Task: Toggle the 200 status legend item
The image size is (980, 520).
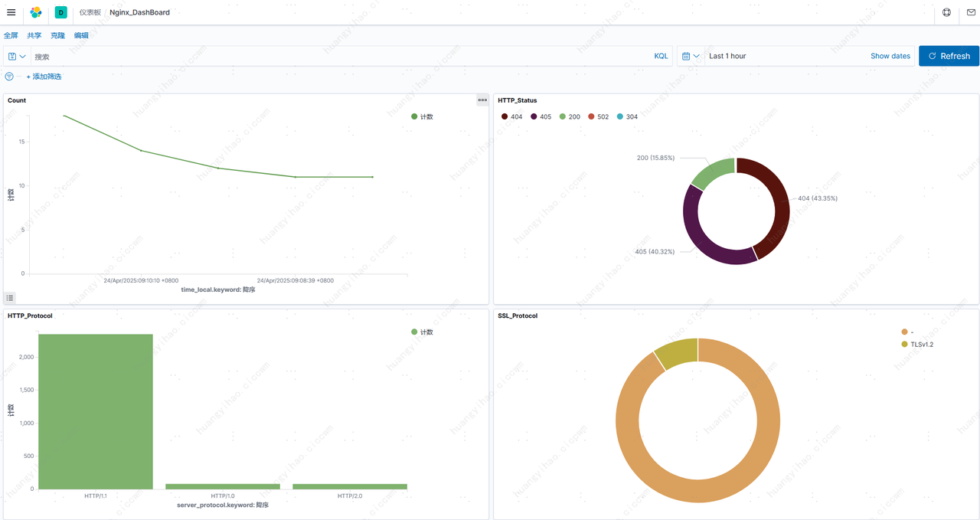Action: (570, 116)
